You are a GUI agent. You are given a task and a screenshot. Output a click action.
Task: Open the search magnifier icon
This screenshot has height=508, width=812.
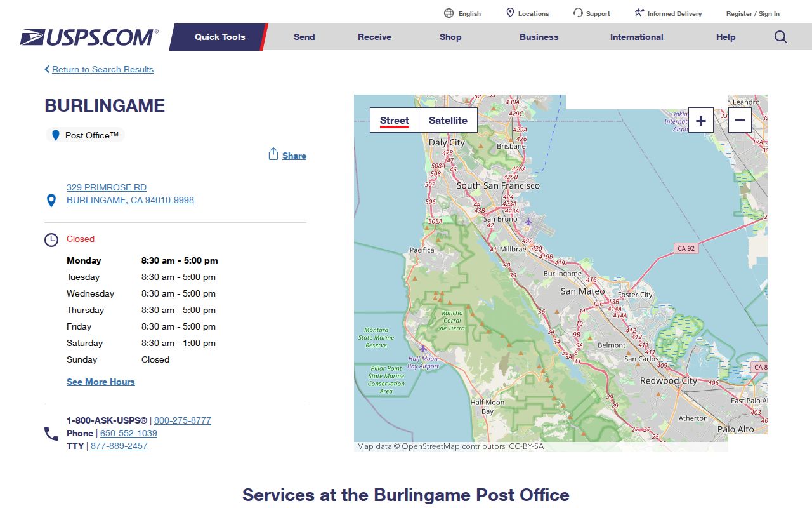pyautogui.click(x=781, y=37)
